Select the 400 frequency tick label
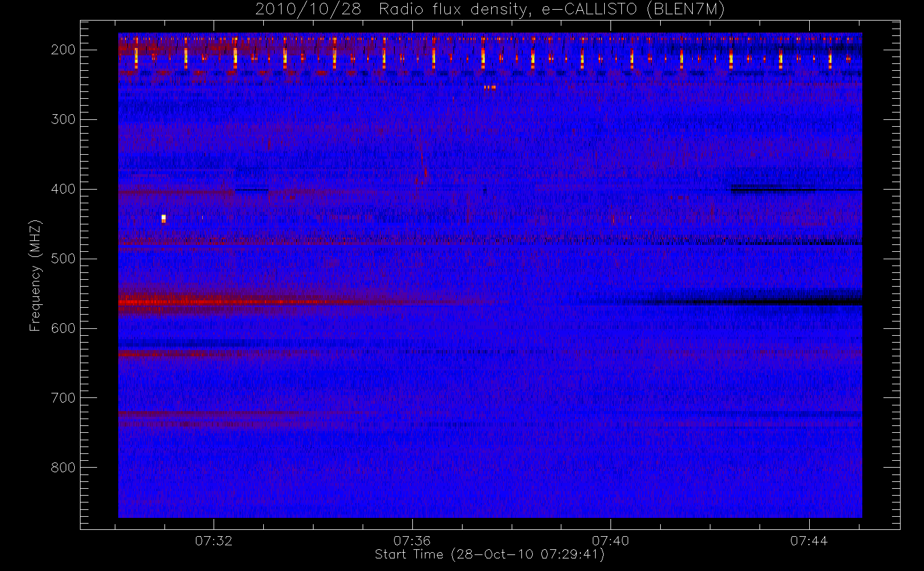The height and width of the screenshot is (571, 924). (63, 189)
